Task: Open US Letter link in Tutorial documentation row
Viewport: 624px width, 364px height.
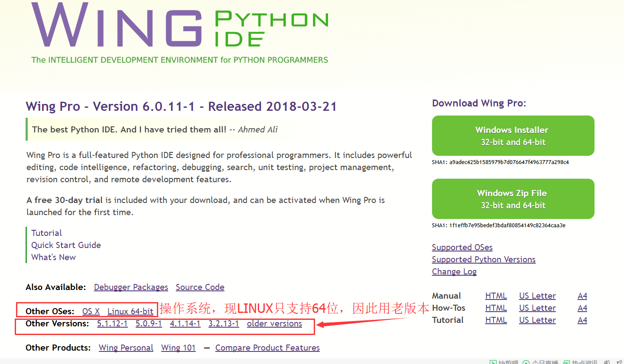Action: click(537, 320)
